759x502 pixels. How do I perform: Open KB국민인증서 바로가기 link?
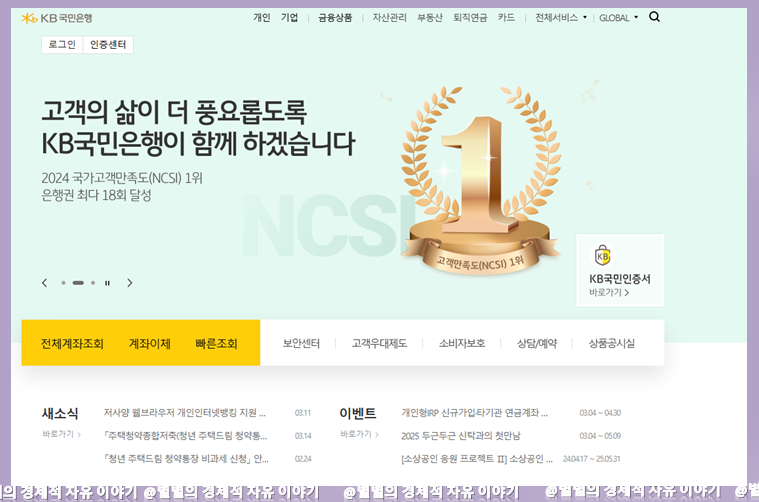pos(608,292)
